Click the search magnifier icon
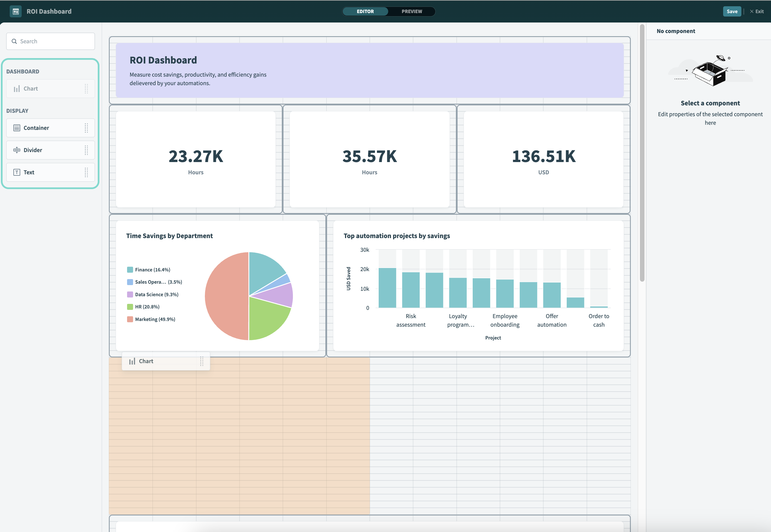Viewport: 771px width, 532px height. point(14,41)
